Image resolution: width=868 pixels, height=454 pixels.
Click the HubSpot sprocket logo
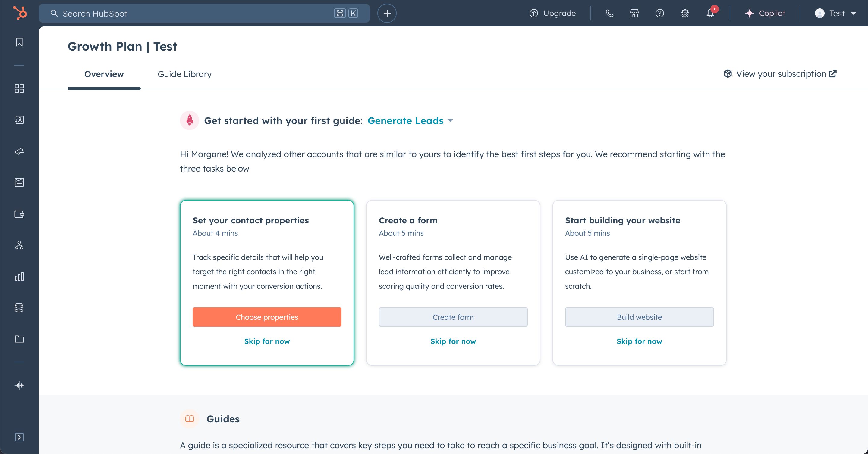click(x=20, y=13)
